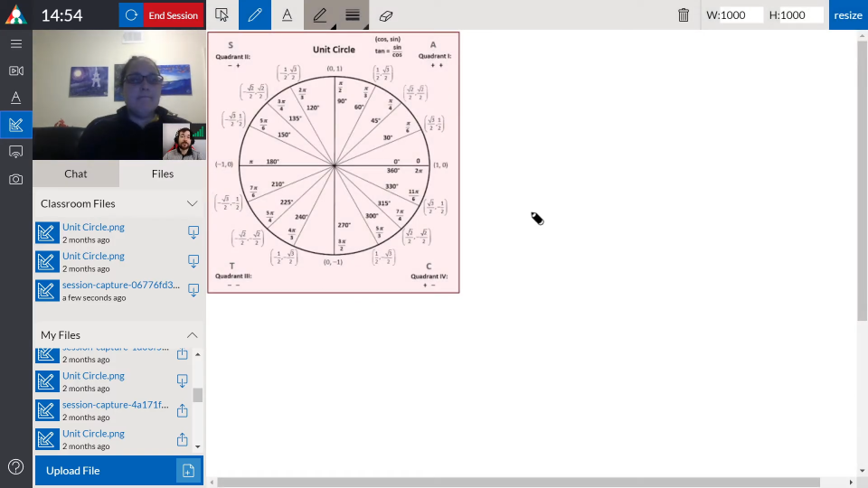Take a snapshot with the camera icon
868x488 pixels.
click(16, 179)
